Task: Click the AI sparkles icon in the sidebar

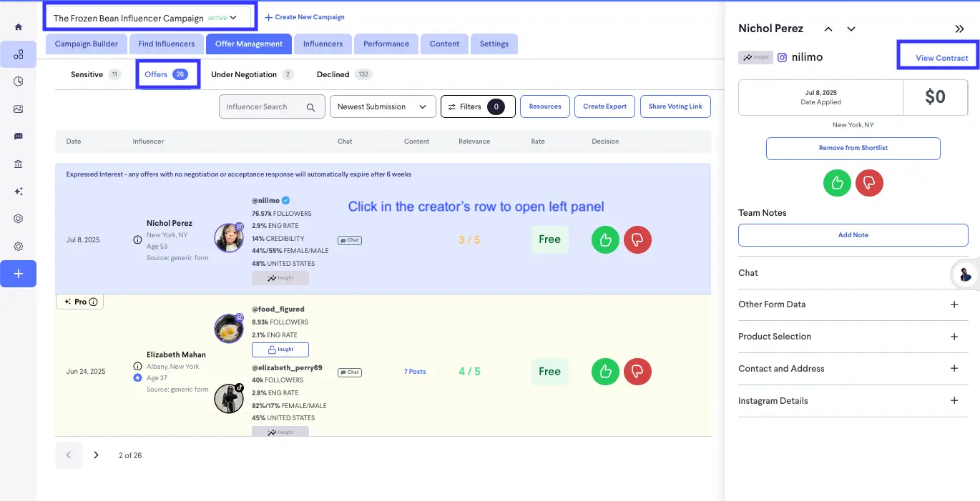Action: (19, 191)
